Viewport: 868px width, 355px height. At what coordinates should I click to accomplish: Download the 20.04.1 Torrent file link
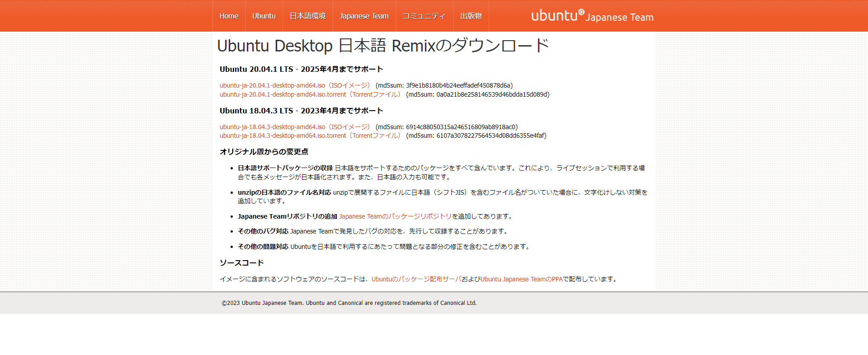(311, 94)
